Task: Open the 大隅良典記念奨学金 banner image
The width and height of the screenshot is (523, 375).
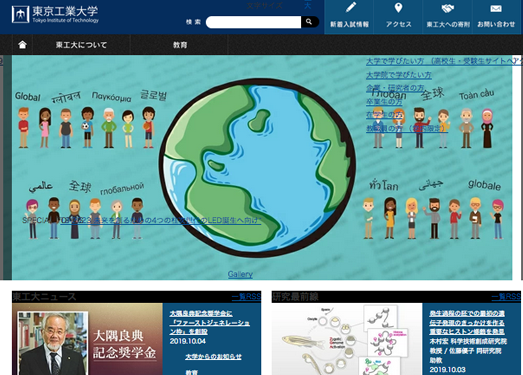Action: tap(87, 339)
